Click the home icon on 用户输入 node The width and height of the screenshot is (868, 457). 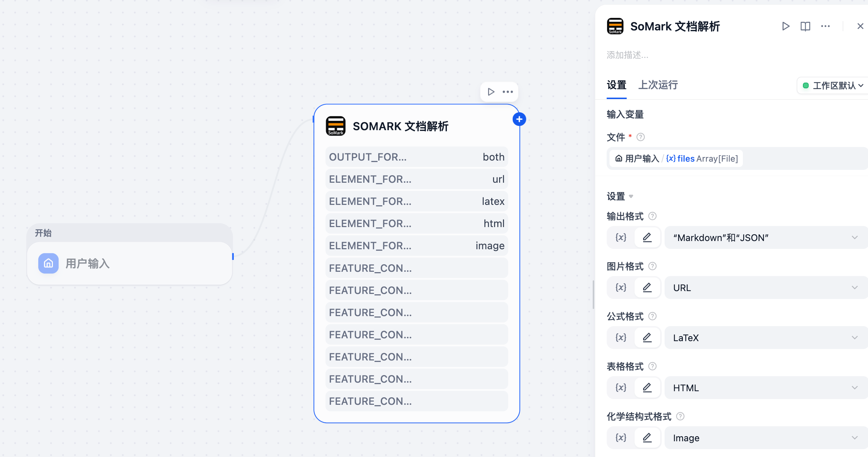[48, 264]
